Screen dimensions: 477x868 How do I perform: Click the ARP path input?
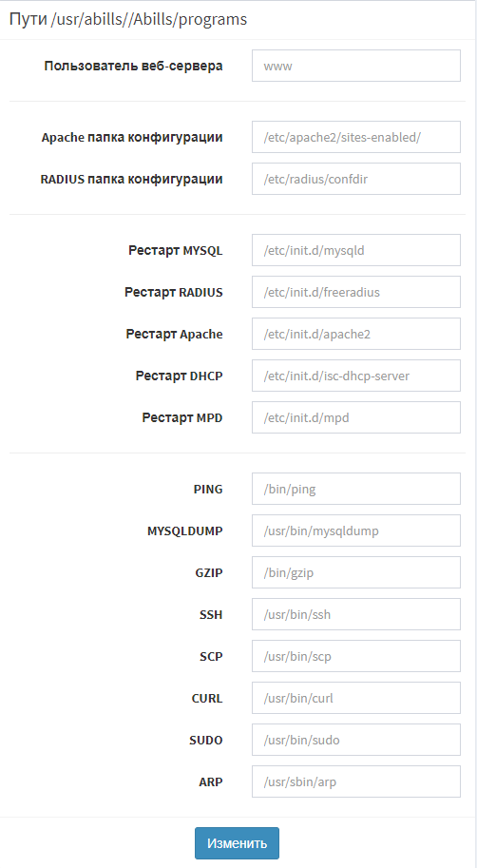[x=355, y=781]
